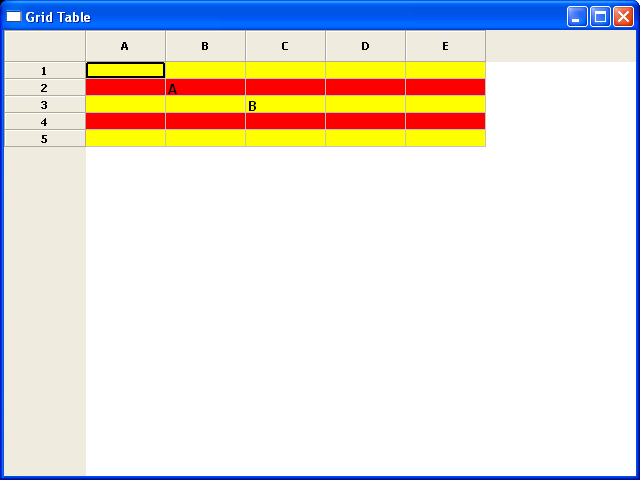Screen dimensions: 640x480
Task: Select row 1 header
Action: pyautogui.click(x=44, y=71)
